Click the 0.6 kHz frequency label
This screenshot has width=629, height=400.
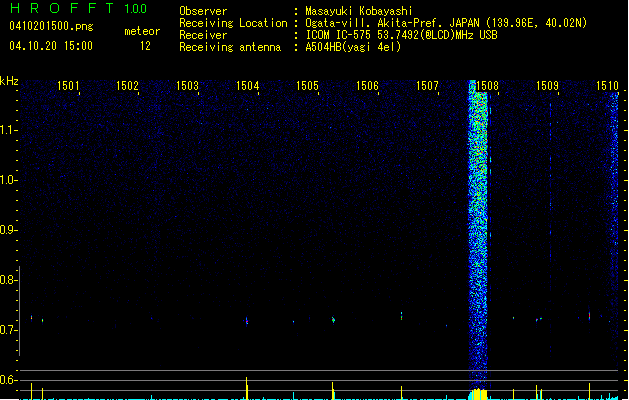[x=8, y=380]
